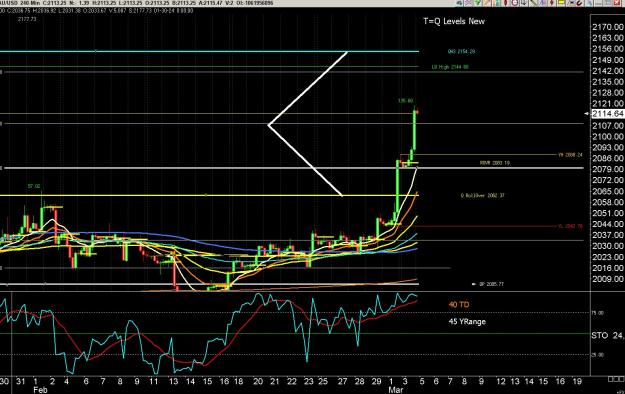Screen dimensions: 625x394
Task: Click the diagonal trend line tool icon
Action: (533, 2)
